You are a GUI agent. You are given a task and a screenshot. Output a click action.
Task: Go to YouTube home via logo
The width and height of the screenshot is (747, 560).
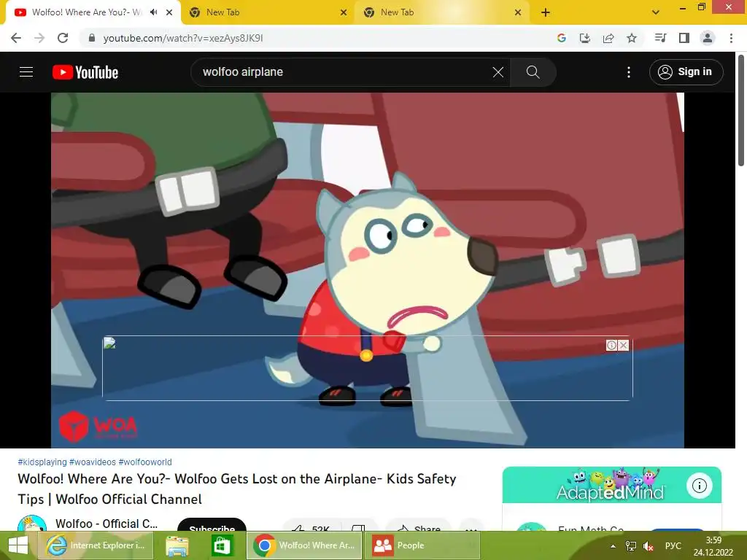85,72
